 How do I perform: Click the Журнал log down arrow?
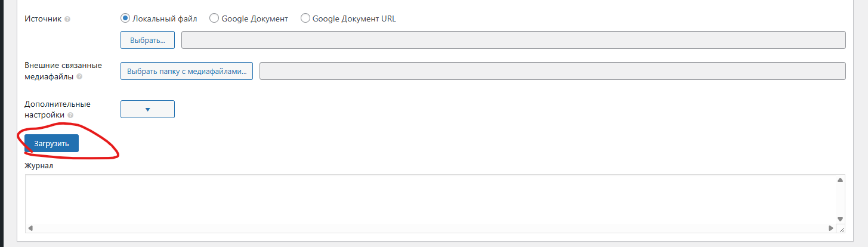coord(840,219)
